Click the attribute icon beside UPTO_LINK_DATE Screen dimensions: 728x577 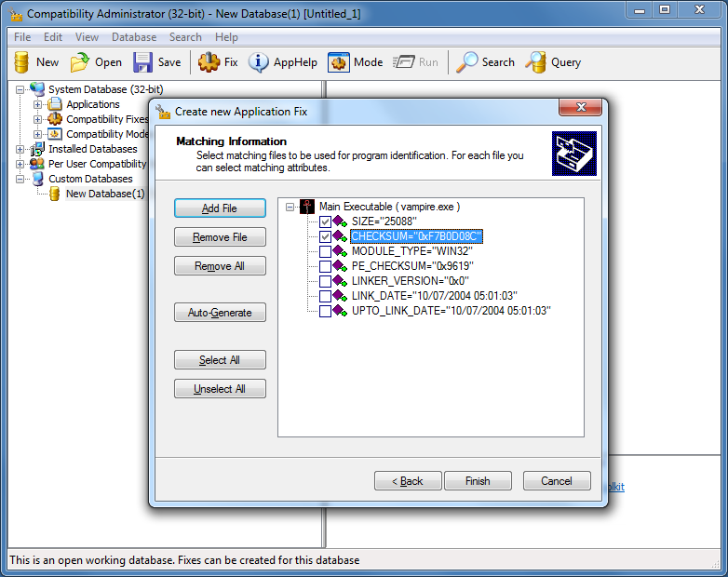pyautogui.click(x=340, y=311)
